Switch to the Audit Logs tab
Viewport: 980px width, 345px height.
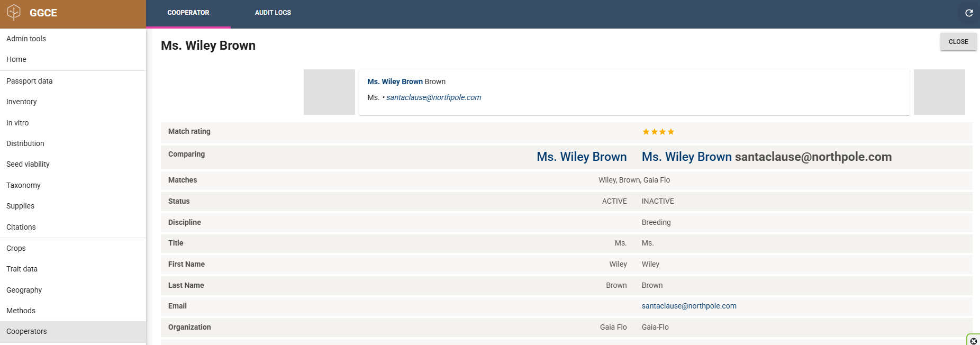click(273, 13)
